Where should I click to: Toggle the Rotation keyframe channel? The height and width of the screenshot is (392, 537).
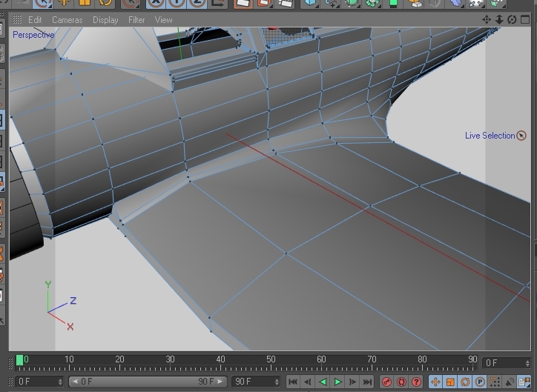pos(464,382)
